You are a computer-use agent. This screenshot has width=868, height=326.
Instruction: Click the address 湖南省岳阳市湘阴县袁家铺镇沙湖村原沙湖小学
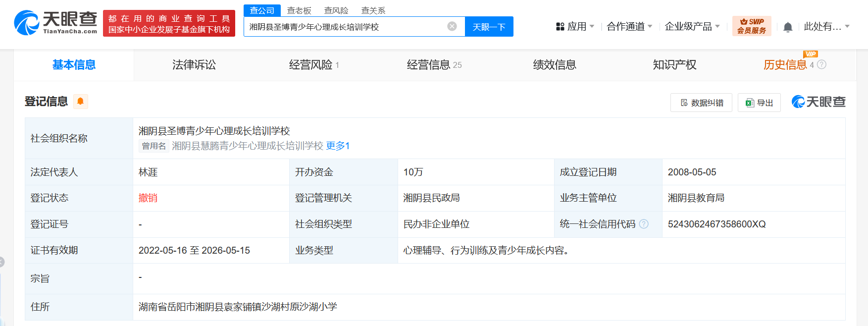tap(238, 307)
